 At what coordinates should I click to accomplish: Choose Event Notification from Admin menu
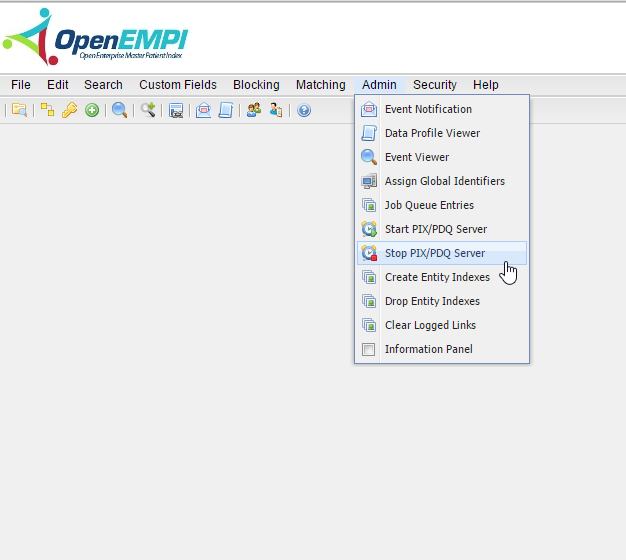pos(442,109)
